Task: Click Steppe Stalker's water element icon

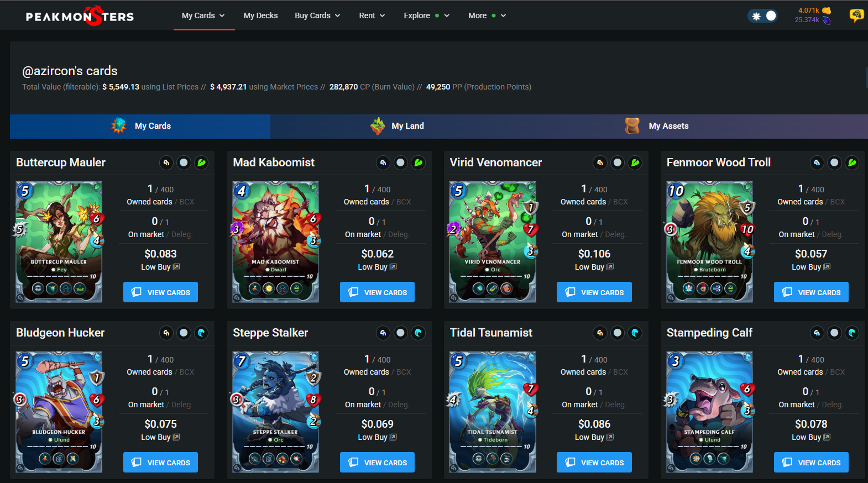Action: coord(419,333)
